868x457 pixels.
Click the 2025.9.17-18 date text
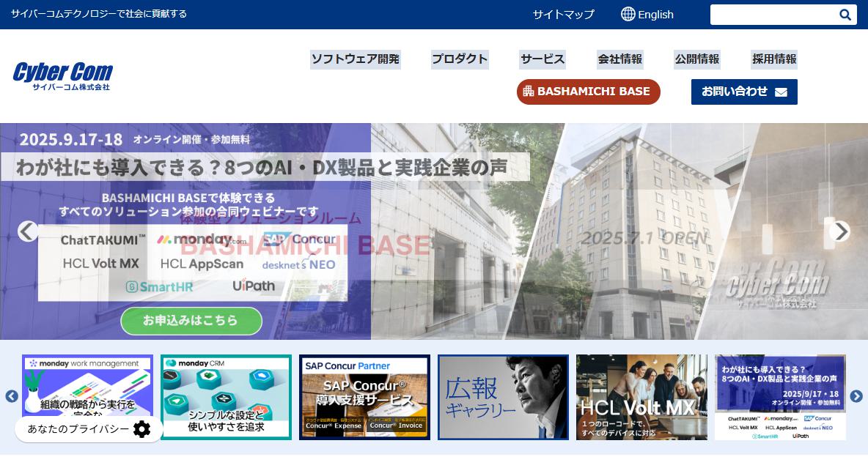[71, 139]
